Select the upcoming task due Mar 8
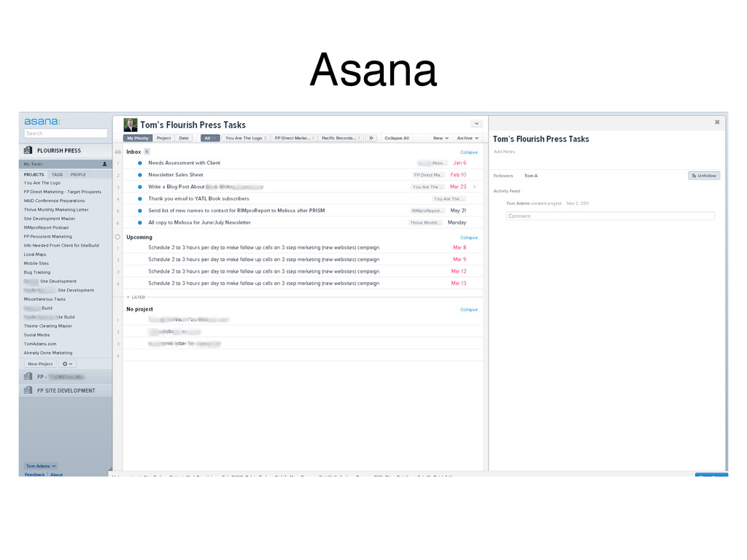The height and width of the screenshot is (560, 747). point(303,248)
